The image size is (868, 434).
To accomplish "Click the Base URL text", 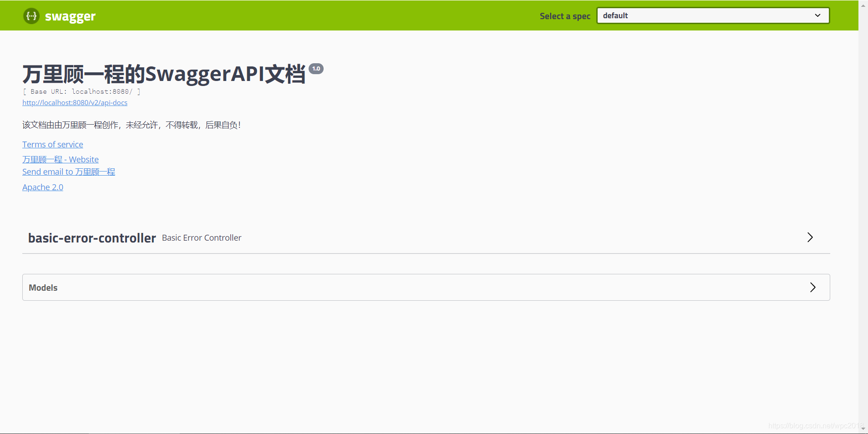I will pyautogui.click(x=82, y=91).
